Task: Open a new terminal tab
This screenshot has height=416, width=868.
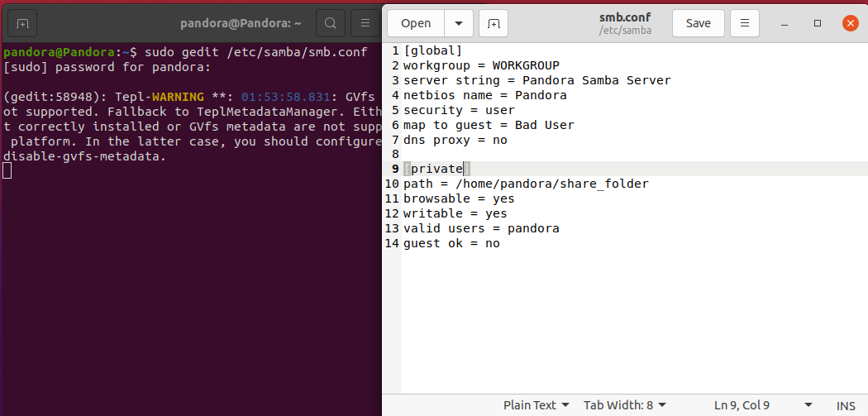Action: [22, 23]
